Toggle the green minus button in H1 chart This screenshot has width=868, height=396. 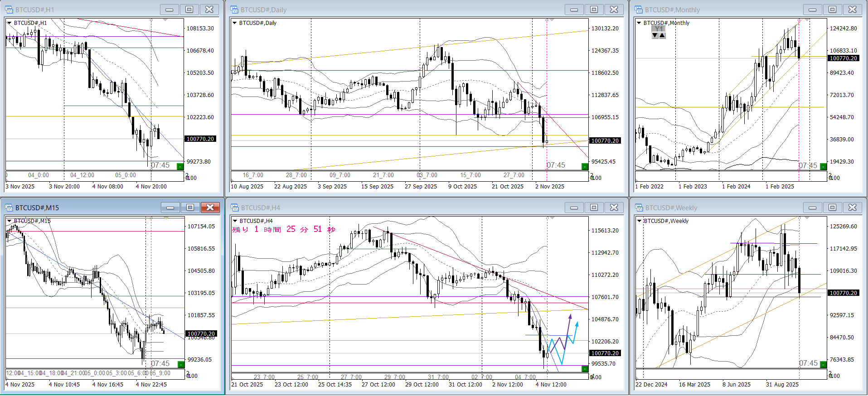[x=180, y=166]
